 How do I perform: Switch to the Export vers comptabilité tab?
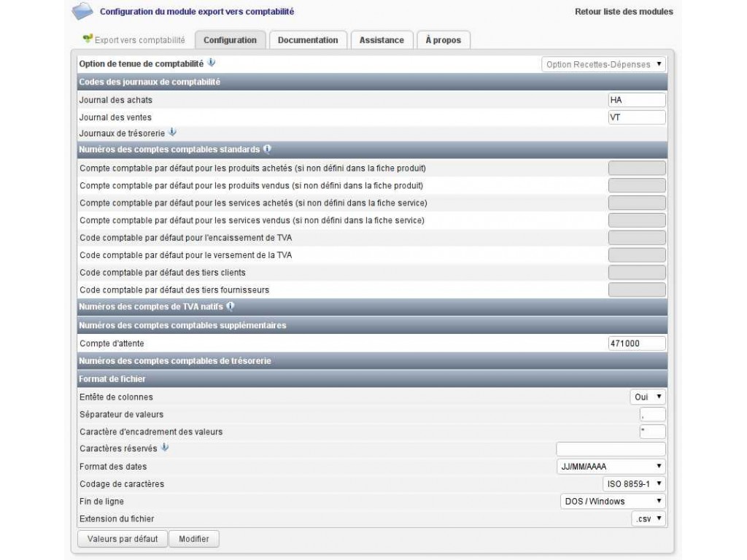point(134,40)
